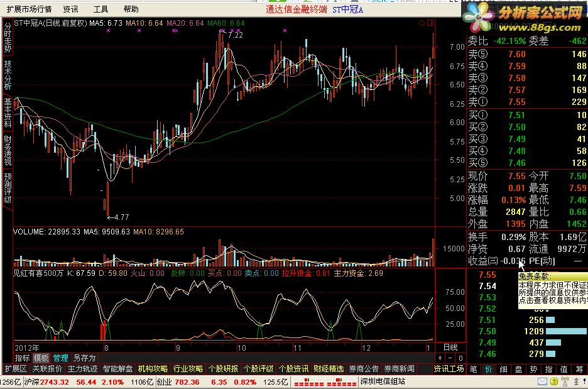
Task: Click the 见红有喜500万 indicator label
Action: 38,273
